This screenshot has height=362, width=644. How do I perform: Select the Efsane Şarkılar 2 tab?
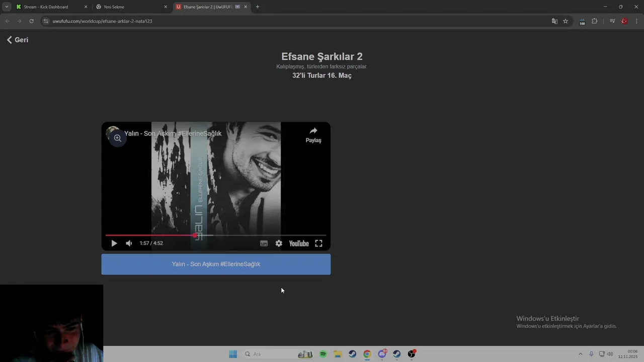coord(207,7)
